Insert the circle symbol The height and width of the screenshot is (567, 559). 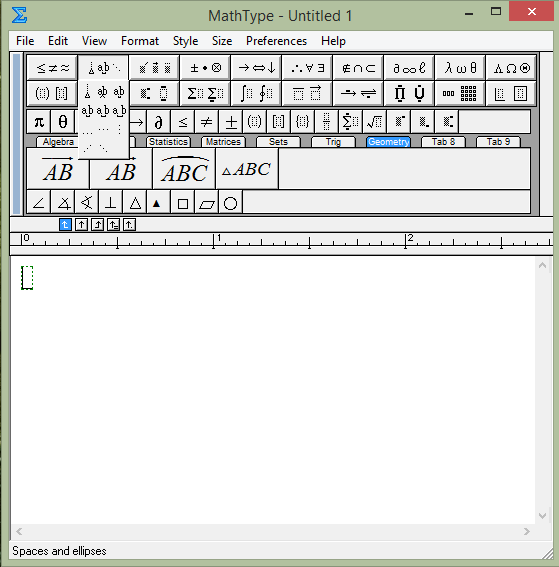tap(230, 202)
